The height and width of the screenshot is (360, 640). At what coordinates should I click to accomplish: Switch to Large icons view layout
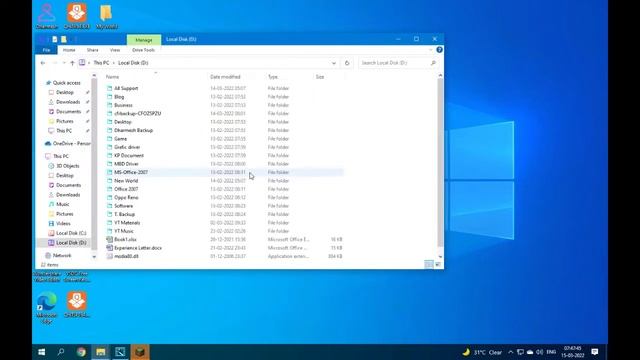coord(438,264)
